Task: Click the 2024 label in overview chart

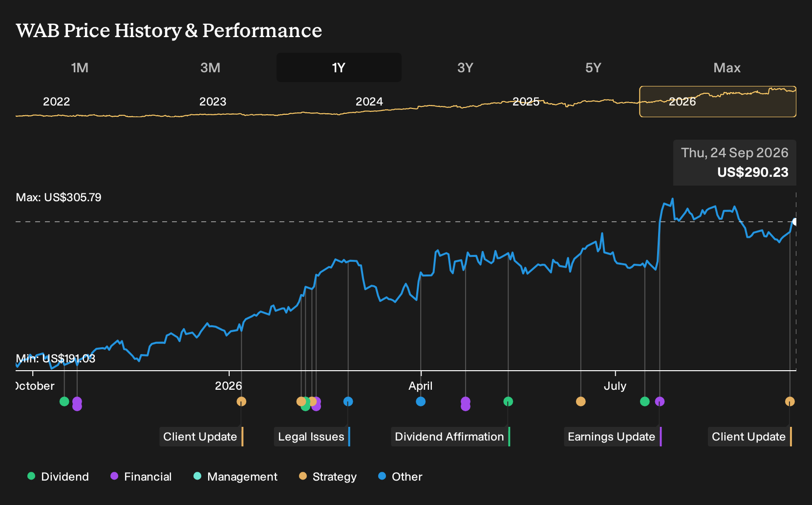Action: coord(369,102)
